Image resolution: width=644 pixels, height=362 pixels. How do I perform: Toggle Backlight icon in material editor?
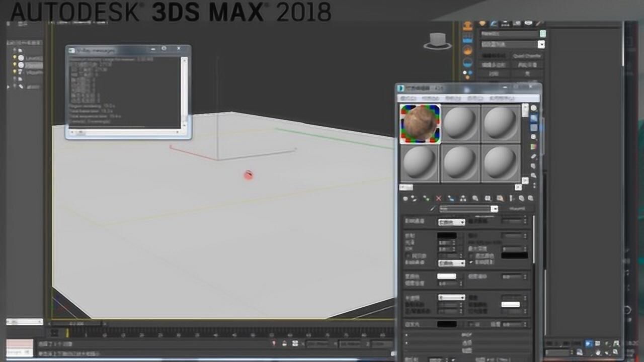tap(534, 118)
